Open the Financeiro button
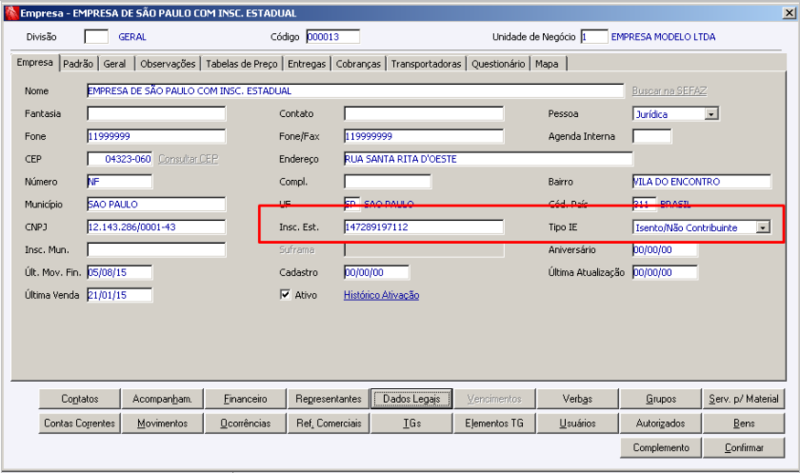 (245, 399)
